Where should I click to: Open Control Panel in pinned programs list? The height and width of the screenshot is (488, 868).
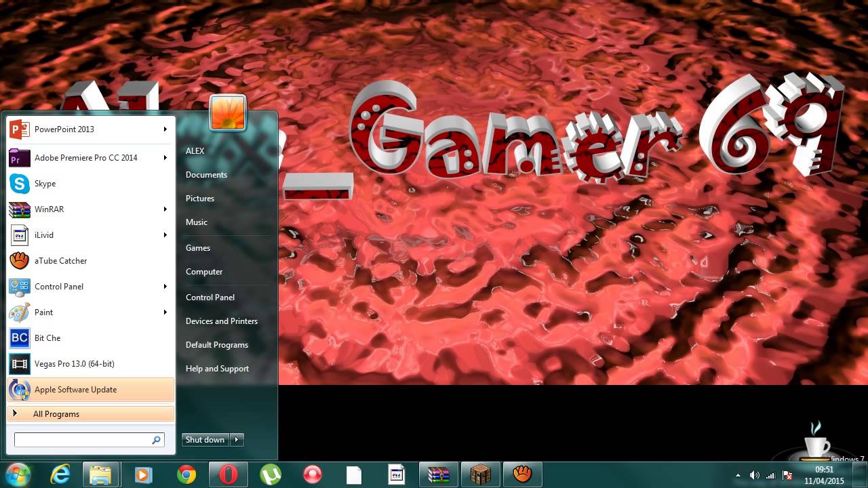(91, 287)
